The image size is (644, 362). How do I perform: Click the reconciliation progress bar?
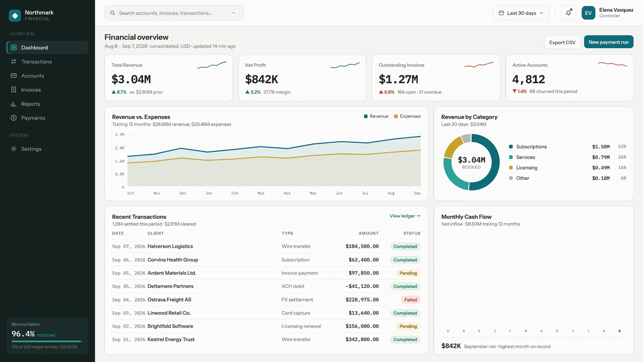[x=47, y=341]
